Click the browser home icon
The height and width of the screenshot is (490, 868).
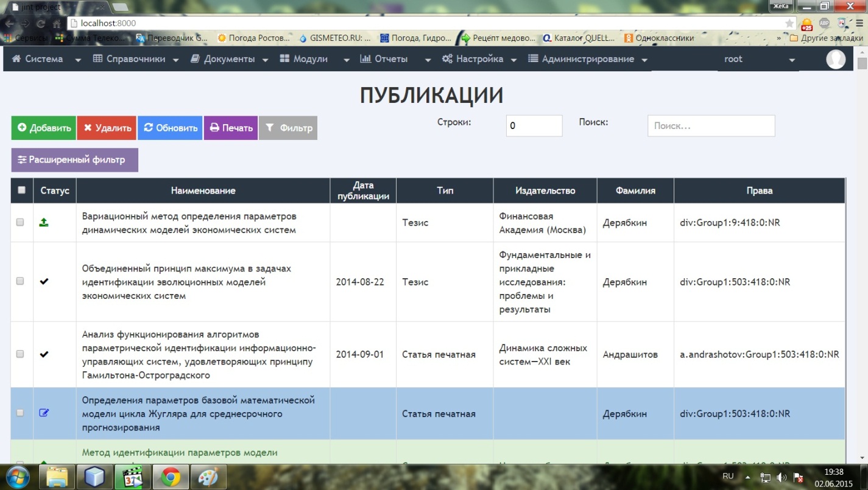point(57,23)
